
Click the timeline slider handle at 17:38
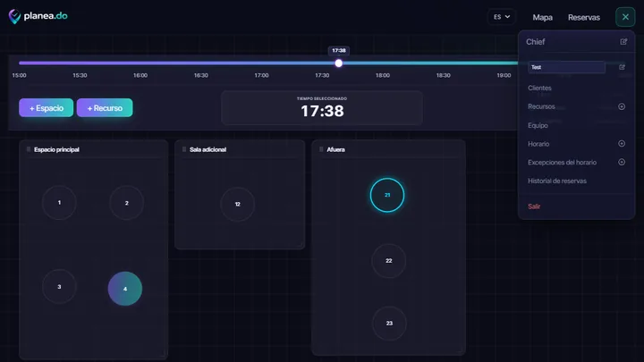338,63
